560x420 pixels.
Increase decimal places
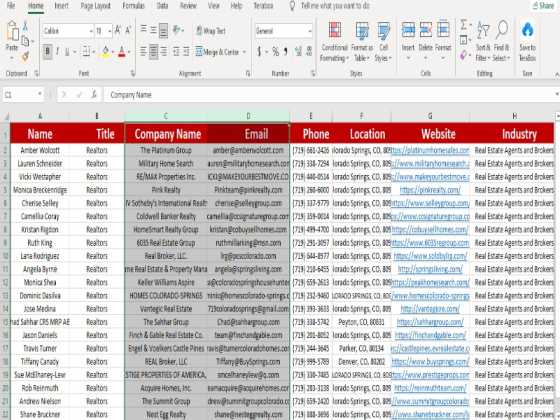point(298,52)
